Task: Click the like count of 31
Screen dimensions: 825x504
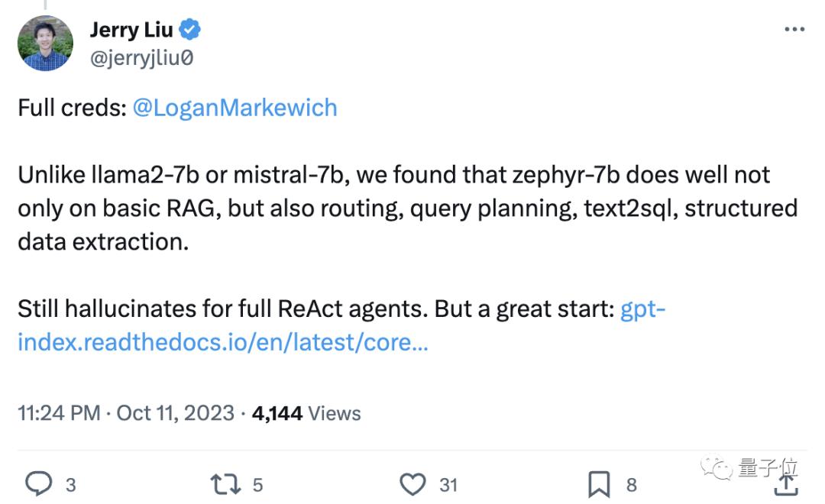Action: tap(448, 484)
